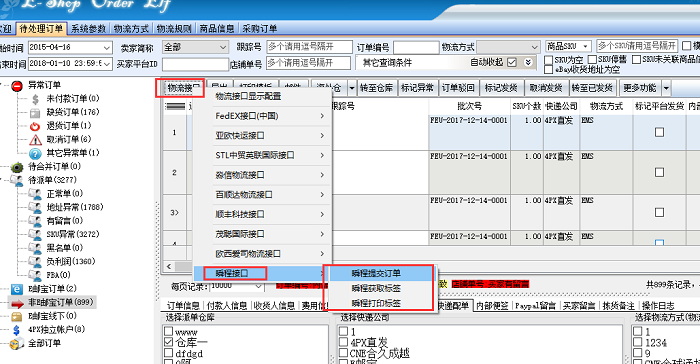Click the 取消订单 warning triangle icon
This screenshot has height=364, width=700.
(35, 140)
